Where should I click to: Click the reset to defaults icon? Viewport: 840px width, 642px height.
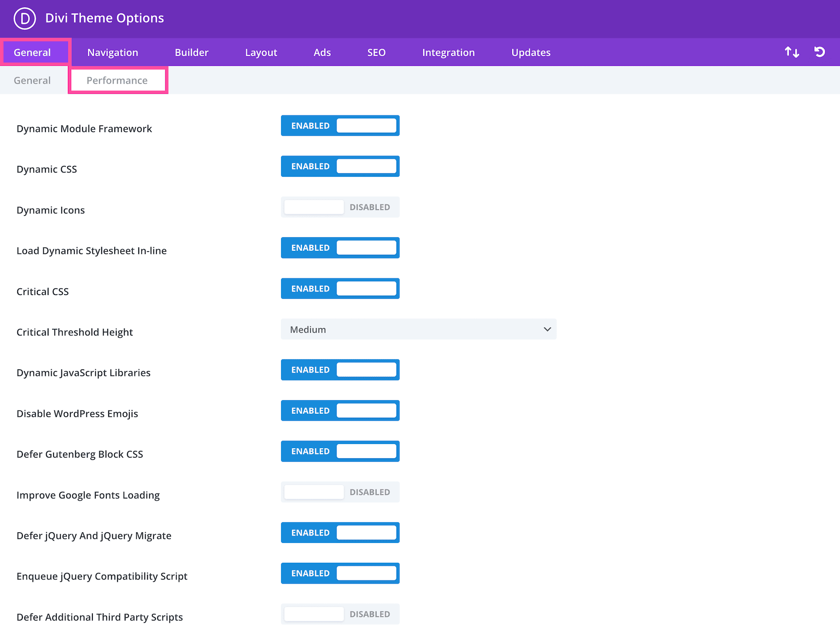tap(819, 52)
